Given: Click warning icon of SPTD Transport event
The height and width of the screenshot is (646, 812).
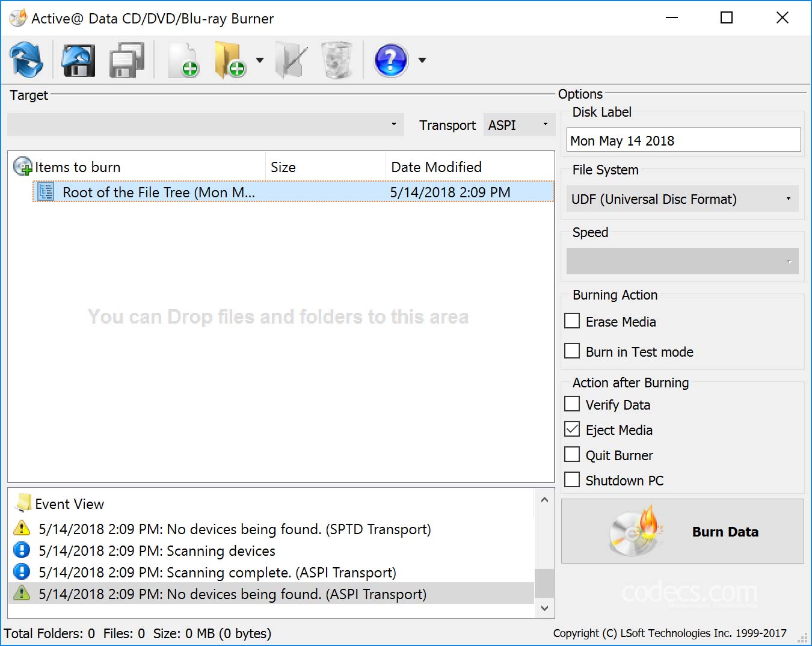Looking at the screenshot, I should point(22,528).
